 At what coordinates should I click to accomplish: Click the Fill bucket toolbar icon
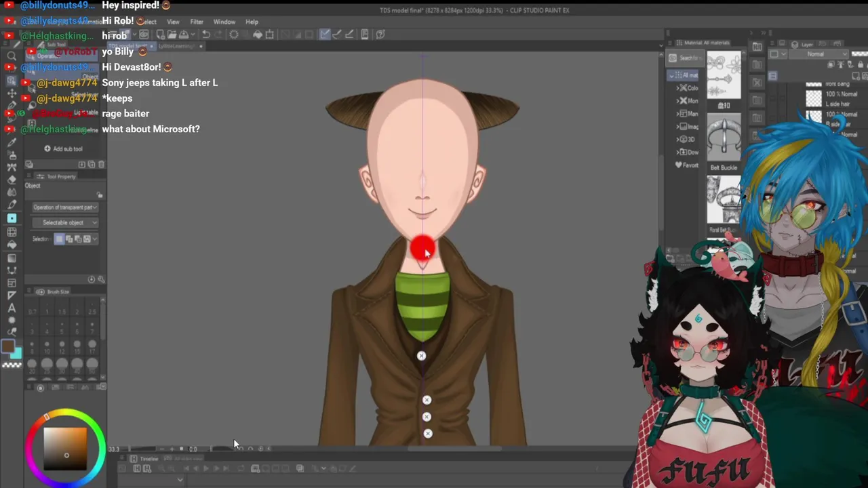point(258,35)
